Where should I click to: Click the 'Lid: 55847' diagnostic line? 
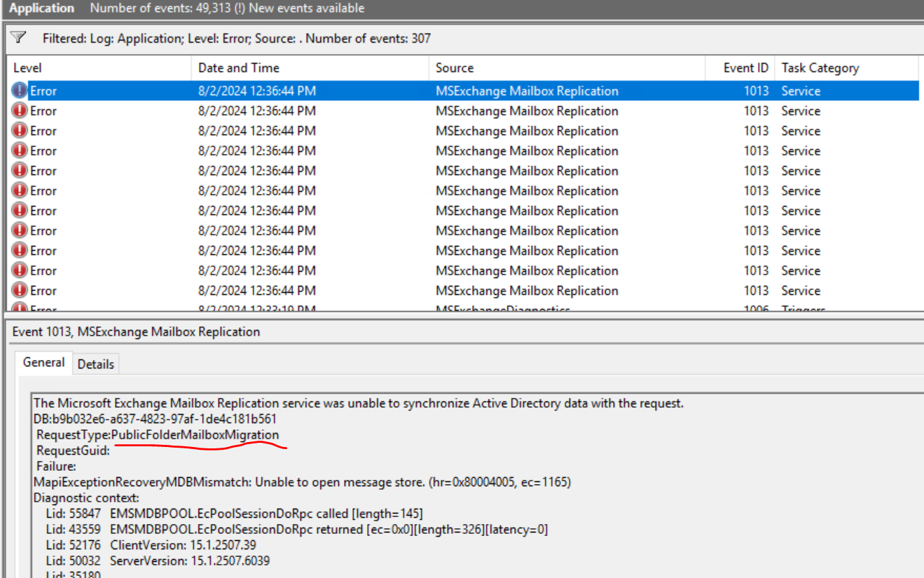[234, 514]
